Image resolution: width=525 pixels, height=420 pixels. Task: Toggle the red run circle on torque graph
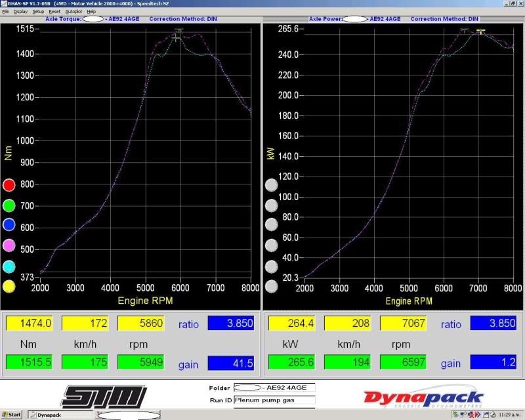(9, 185)
